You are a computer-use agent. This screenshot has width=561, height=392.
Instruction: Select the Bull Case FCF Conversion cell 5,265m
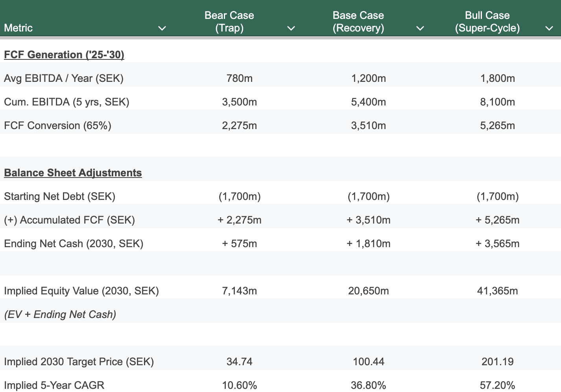click(498, 126)
